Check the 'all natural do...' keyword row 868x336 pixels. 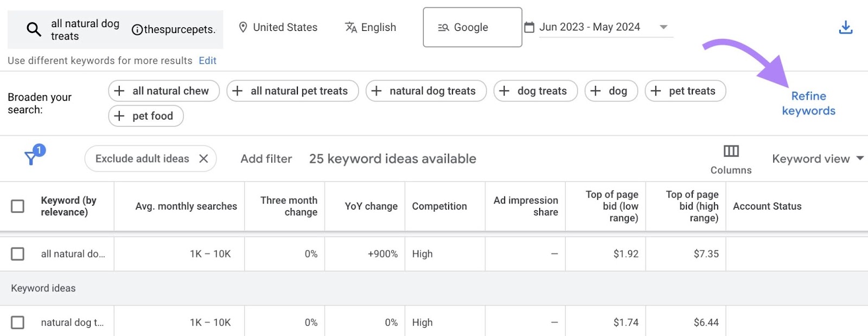(18, 253)
